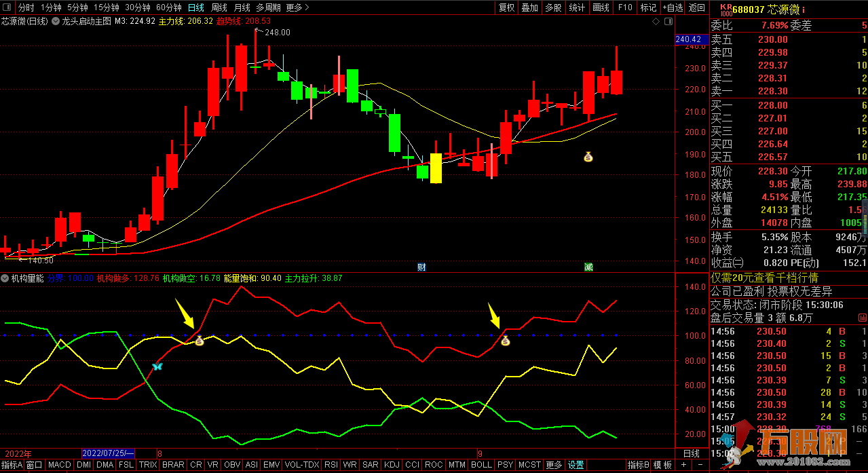Click the 叠加 overlay button
This screenshot has width=868, height=473.
[530, 7]
